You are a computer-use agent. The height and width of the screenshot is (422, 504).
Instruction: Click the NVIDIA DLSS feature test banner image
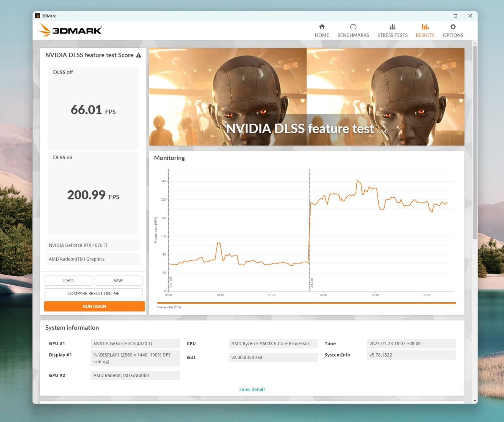click(x=307, y=97)
